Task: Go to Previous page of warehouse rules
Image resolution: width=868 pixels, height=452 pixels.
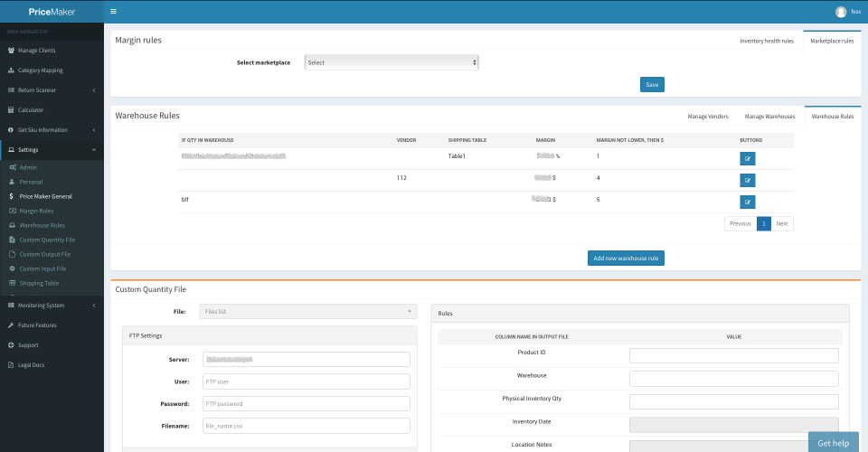Action: pos(741,224)
